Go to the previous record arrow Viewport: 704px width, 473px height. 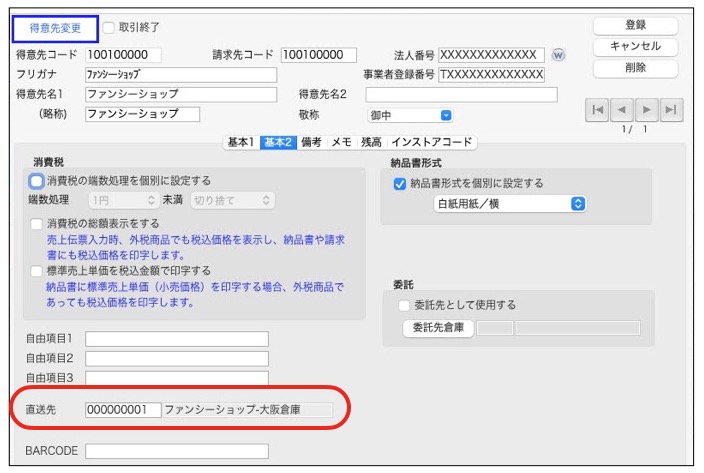click(x=622, y=110)
